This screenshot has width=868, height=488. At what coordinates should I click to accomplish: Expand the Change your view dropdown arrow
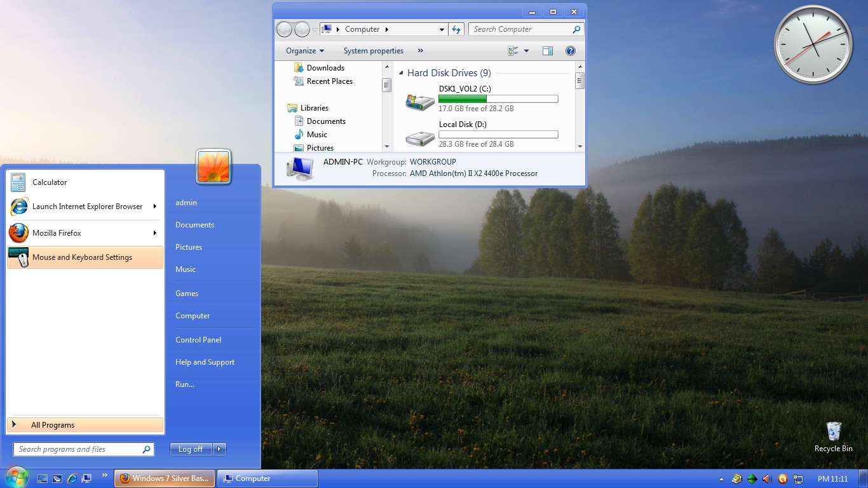[526, 50]
